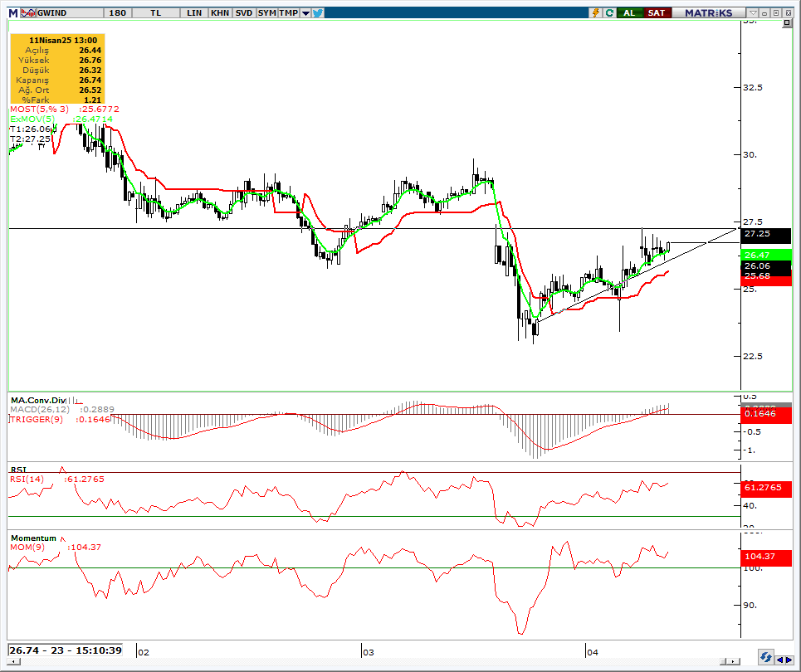Click the green refresh icon
This screenshot has width=801, height=672.
[x=609, y=12]
